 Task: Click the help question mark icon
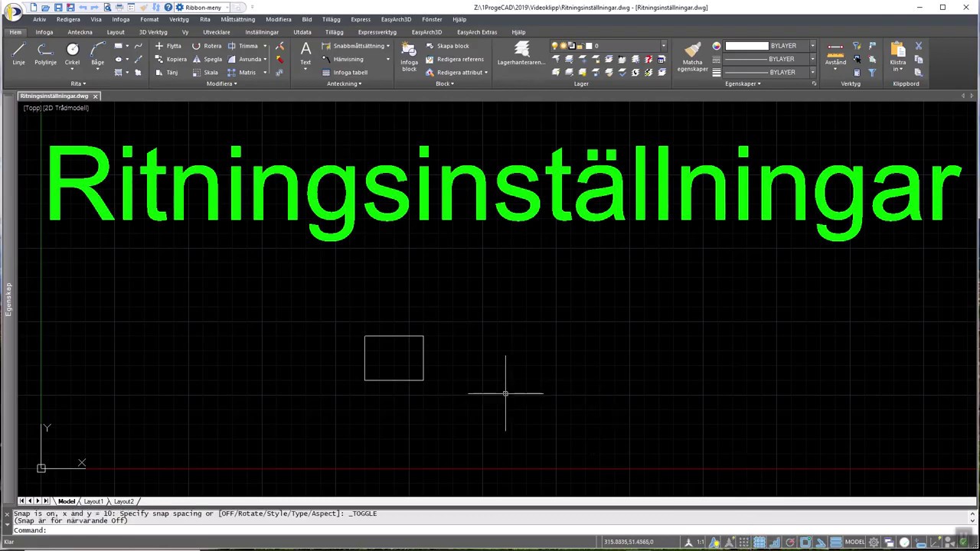point(168,8)
